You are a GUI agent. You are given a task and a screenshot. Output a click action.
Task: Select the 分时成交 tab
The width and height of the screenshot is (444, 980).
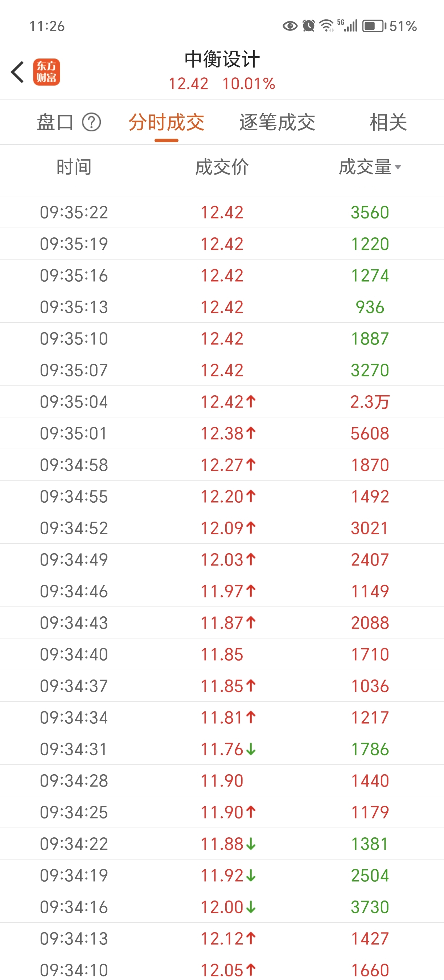(x=166, y=123)
